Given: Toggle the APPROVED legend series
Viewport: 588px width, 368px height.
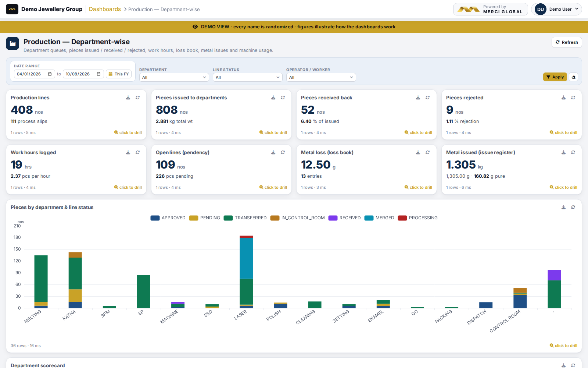Looking at the screenshot, I should click(168, 218).
